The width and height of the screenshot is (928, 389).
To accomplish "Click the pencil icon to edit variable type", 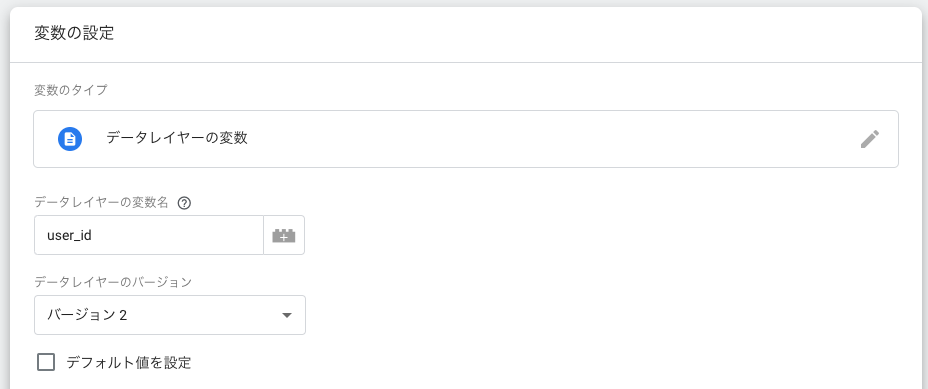I will tap(869, 139).
